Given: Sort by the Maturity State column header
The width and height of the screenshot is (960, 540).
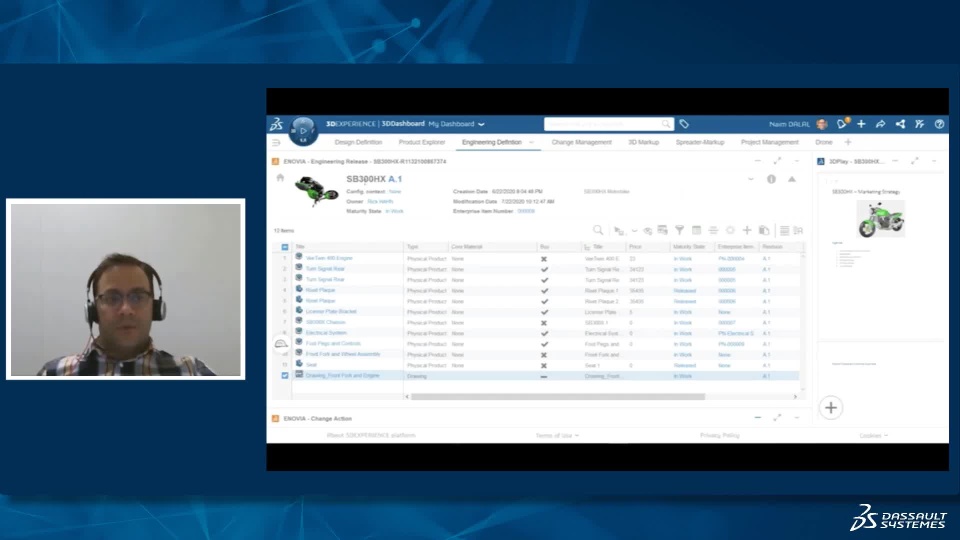Looking at the screenshot, I should [x=689, y=247].
